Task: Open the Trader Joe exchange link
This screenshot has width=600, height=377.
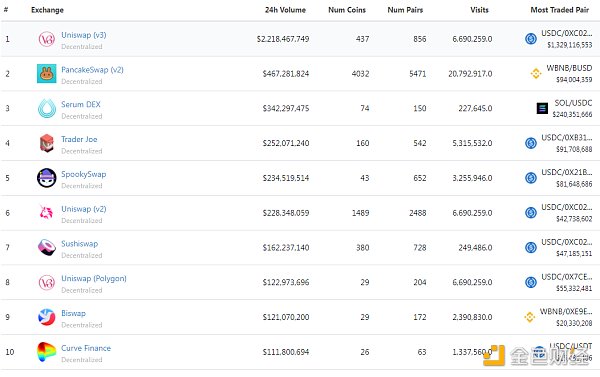Action: coord(79,139)
